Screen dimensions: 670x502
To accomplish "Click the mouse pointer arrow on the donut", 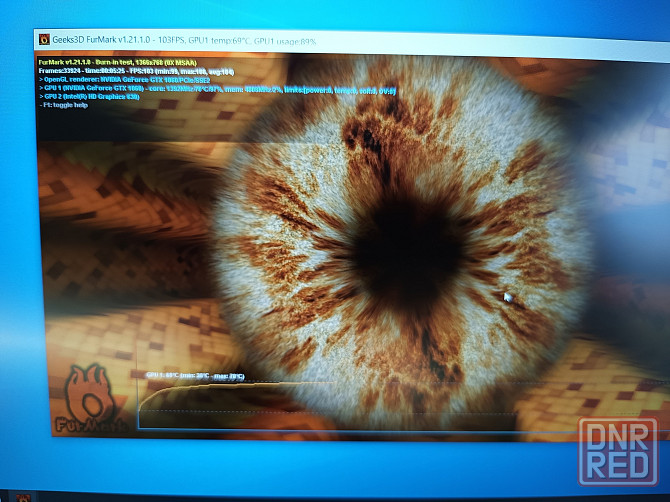I will 508,297.
